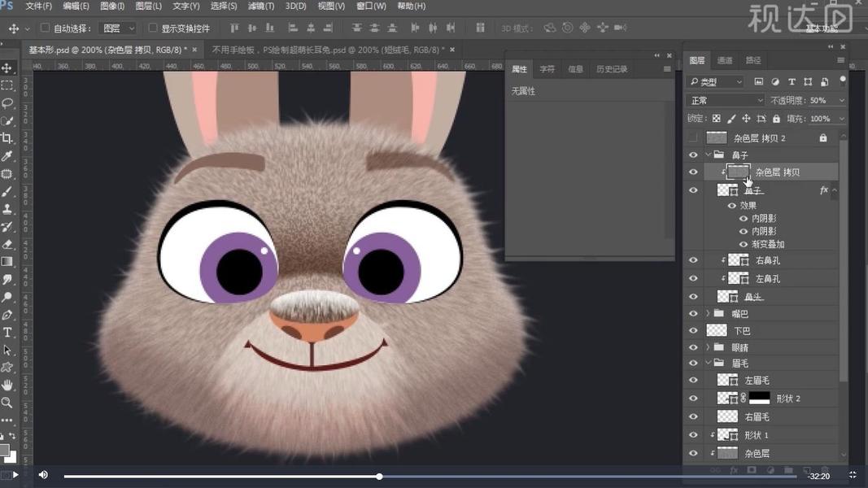This screenshot has width=868, height=488.
Task: Open the 窗口(W) menu
Action: [371, 6]
